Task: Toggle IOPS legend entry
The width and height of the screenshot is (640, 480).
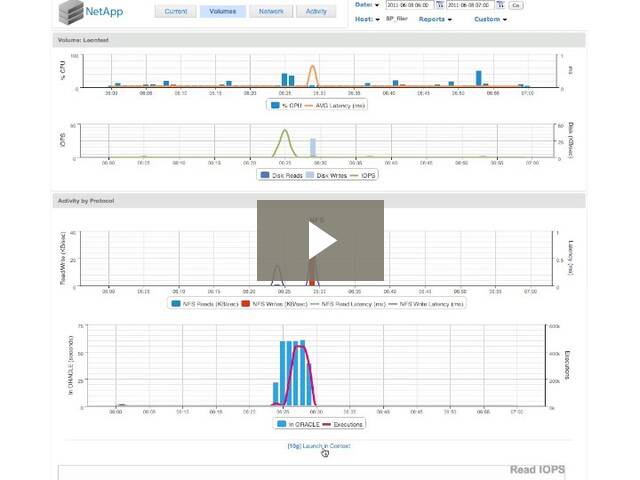Action: [x=362, y=175]
